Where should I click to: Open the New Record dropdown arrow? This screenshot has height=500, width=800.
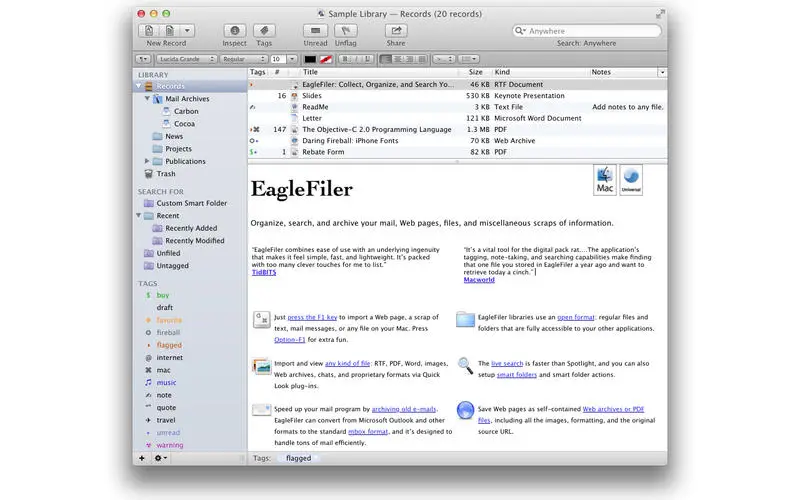click(x=187, y=31)
